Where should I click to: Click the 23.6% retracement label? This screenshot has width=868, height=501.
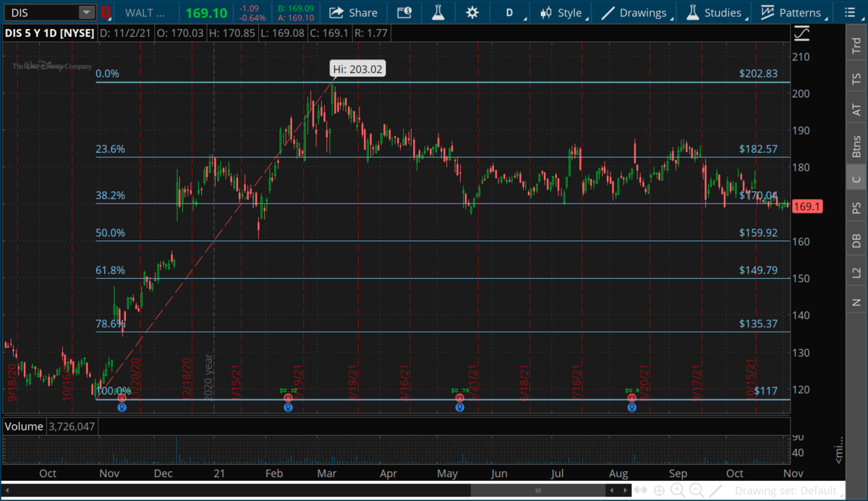(111, 149)
